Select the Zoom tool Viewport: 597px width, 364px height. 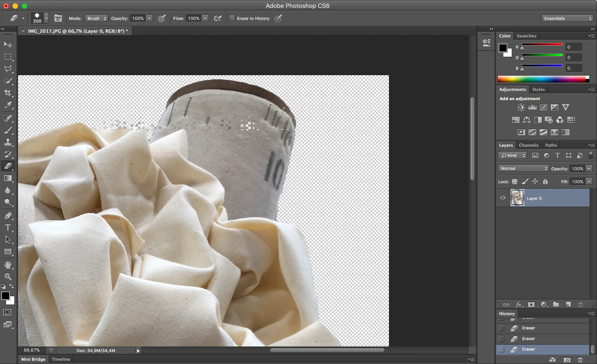[8, 277]
